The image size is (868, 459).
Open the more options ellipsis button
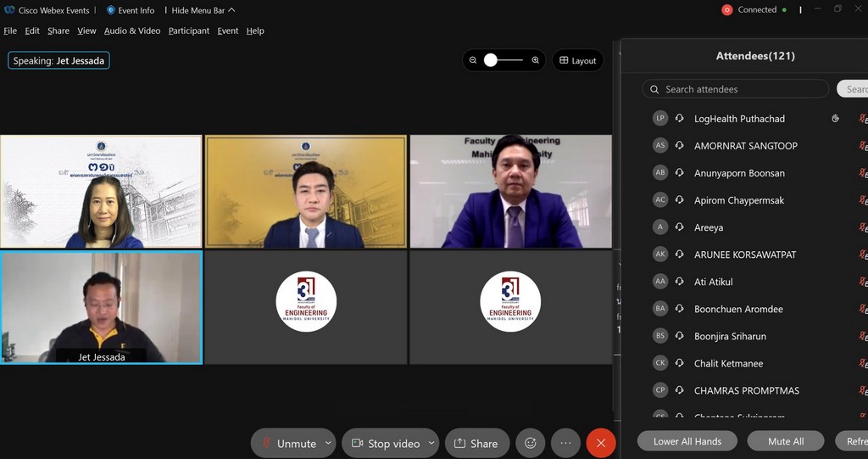(565, 443)
